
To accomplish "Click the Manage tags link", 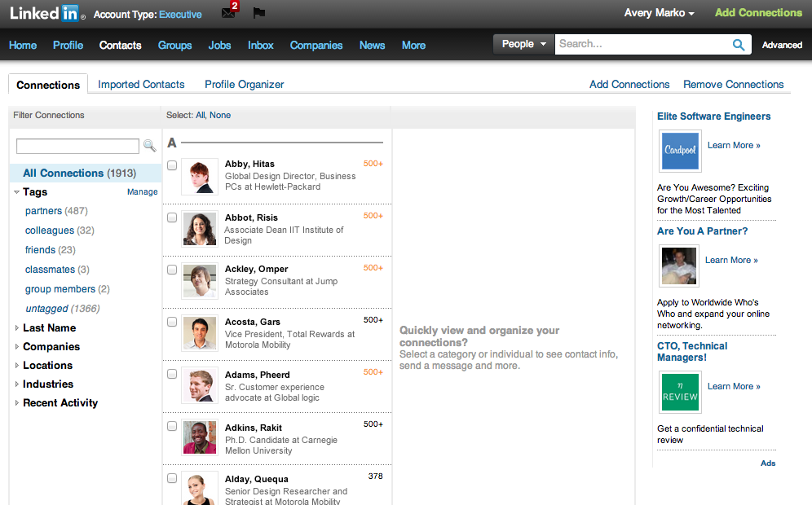I will (x=143, y=192).
